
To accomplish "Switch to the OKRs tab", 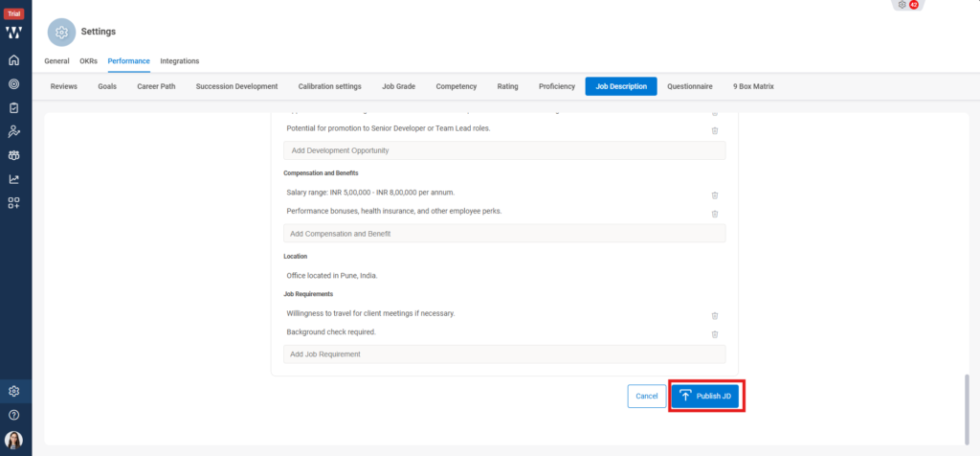I will tap(89, 61).
